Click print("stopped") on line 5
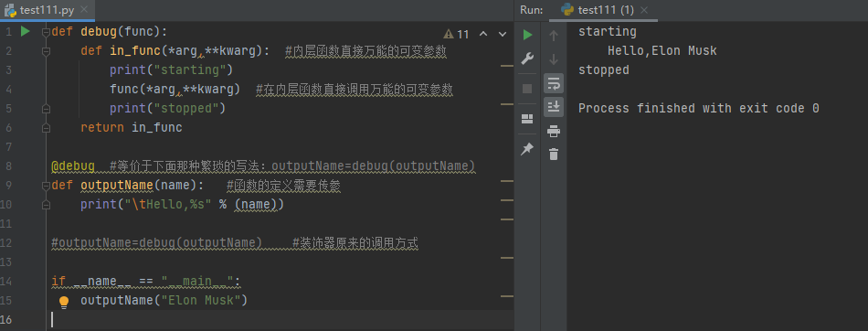This screenshot has height=331, width=868. pyautogui.click(x=168, y=109)
